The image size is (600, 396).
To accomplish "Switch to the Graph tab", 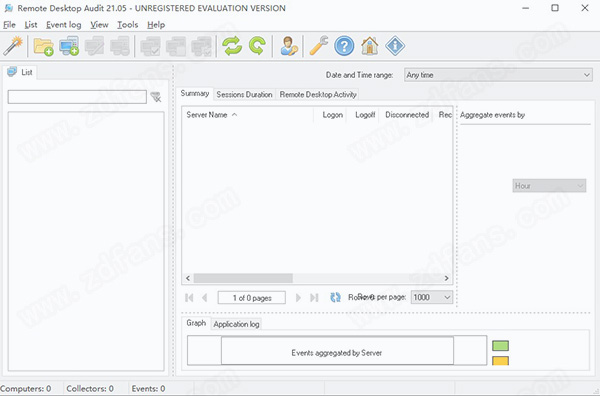I will [x=196, y=323].
